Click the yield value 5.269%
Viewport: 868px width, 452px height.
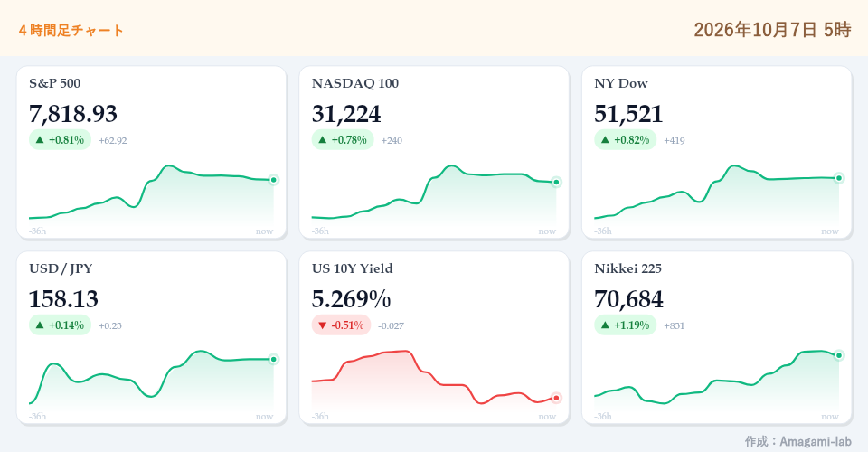tap(351, 299)
